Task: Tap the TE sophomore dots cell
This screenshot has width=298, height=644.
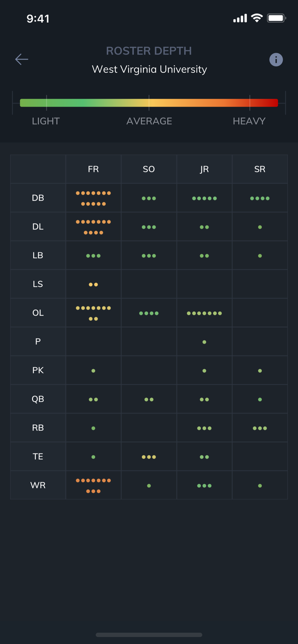Action: coord(149,457)
